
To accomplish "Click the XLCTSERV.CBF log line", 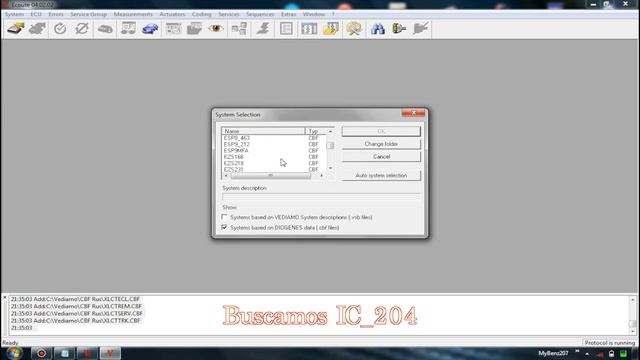I will pos(77,313).
